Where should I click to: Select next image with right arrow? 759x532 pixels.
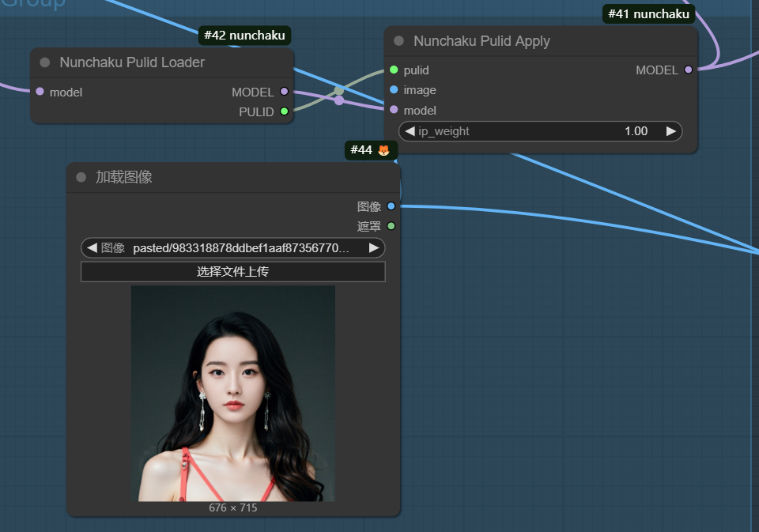coord(374,248)
